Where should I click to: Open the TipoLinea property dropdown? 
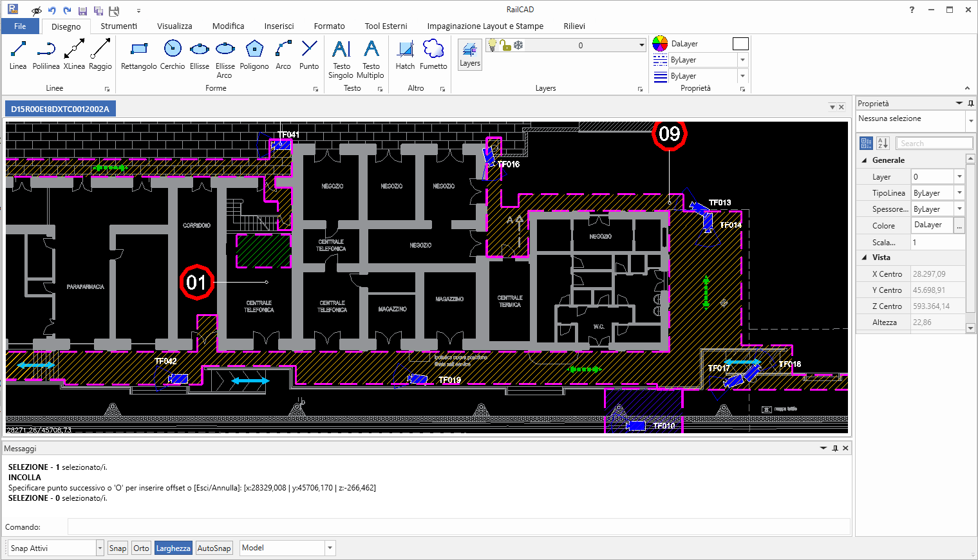click(959, 192)
